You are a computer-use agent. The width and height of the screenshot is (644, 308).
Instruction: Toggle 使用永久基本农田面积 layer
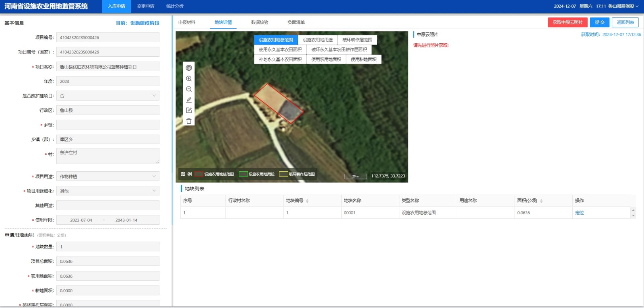point(280,49)
